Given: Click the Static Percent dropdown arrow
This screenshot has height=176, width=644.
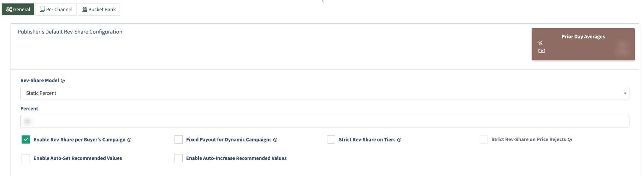Looking at the screenshot, I should [x=625, y=93].
